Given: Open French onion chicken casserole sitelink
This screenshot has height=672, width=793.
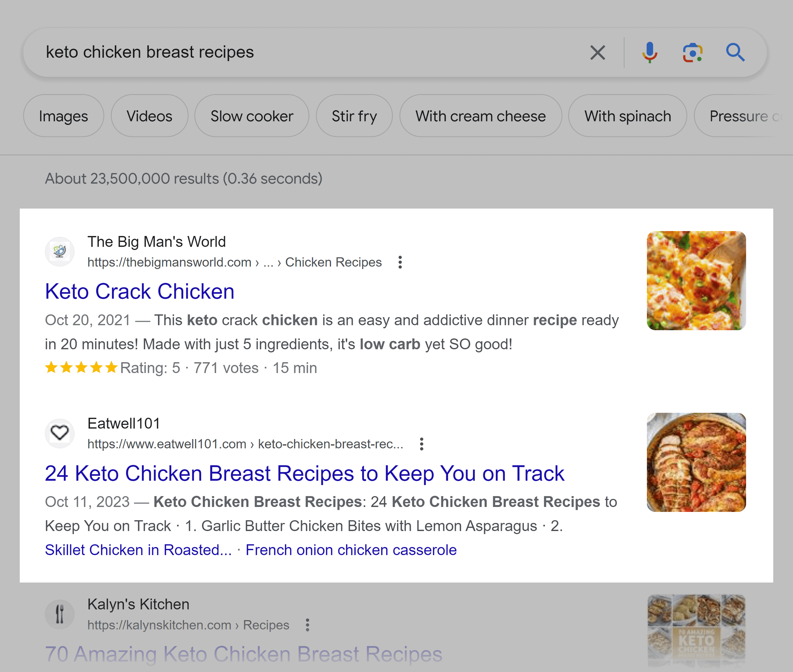Looking at the screenshot, I should click(351, 550).
